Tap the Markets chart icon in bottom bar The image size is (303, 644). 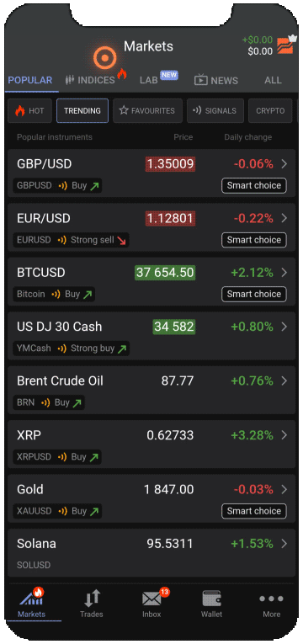32,597
